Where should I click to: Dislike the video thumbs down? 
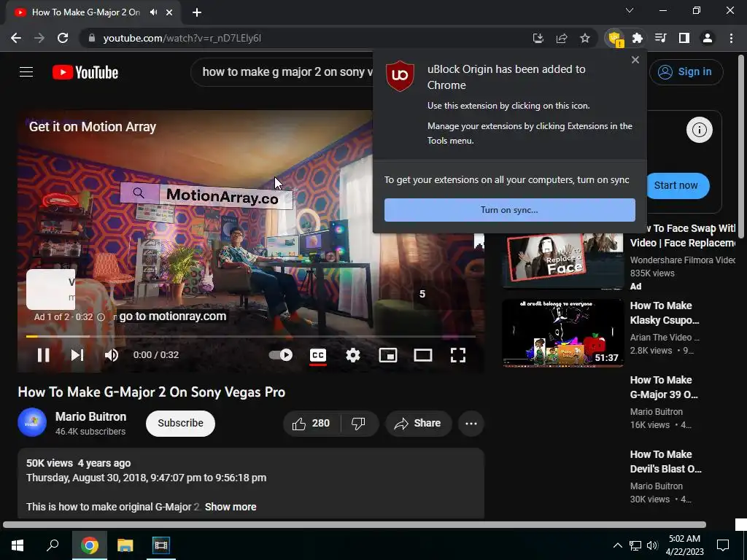(358, 424)
